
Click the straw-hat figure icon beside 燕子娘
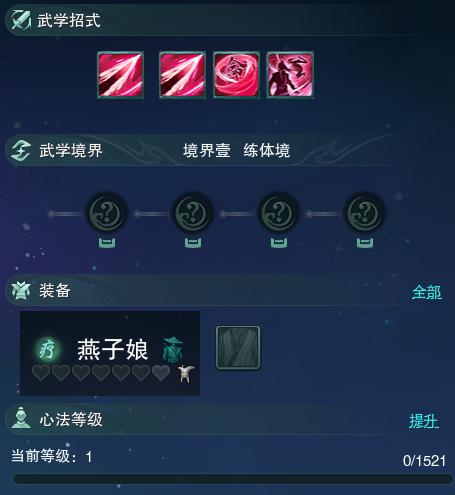click(173, 349)
